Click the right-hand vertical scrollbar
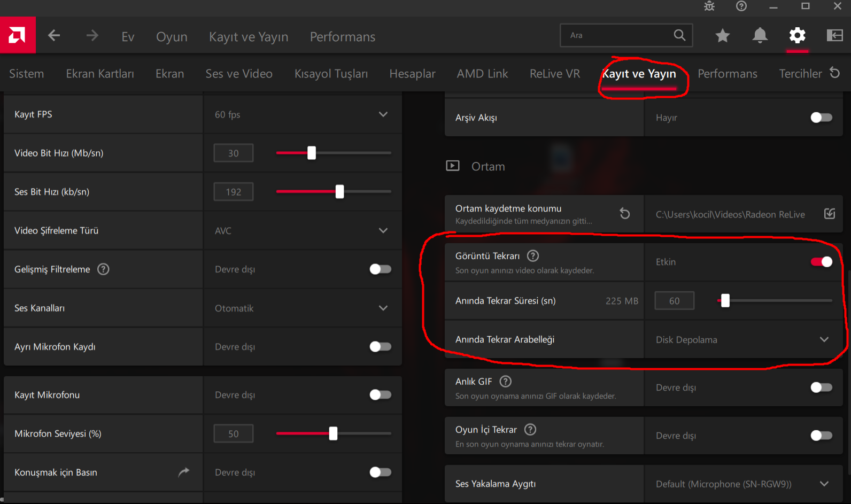Image resolution: width=851 pixels, height=504 pixels. (849, 371)
